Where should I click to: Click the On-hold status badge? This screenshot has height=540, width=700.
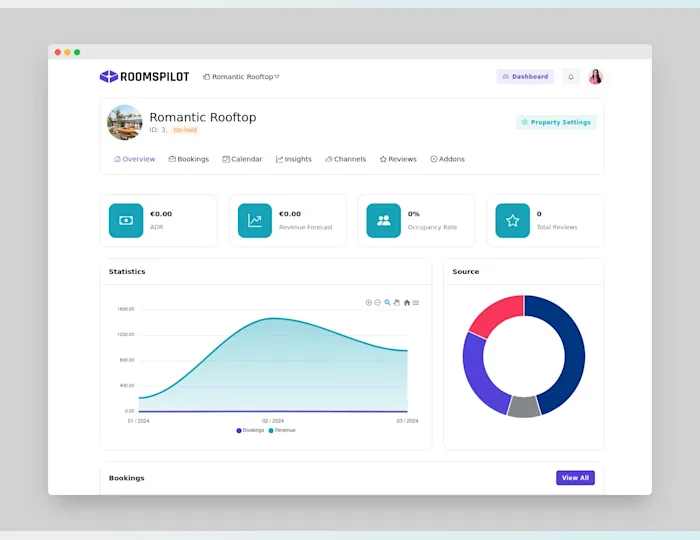click(x=185, y=130)
